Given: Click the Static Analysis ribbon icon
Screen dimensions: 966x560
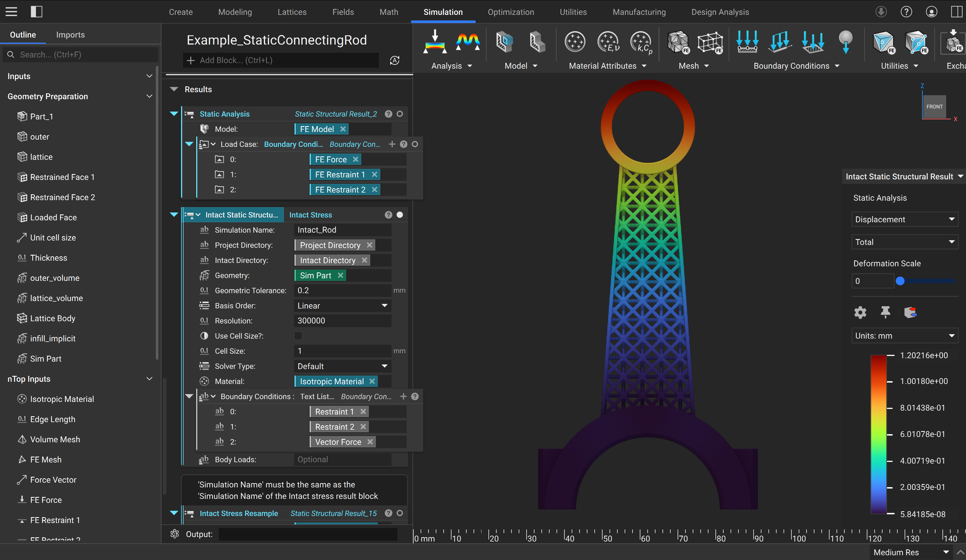Looking at the screenshot, I should (435, 41).
